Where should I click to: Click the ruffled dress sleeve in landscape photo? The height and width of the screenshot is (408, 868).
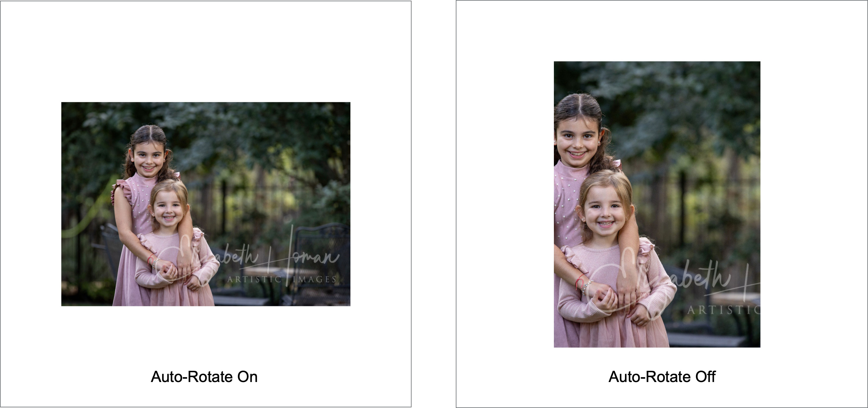tap(119, 192)
